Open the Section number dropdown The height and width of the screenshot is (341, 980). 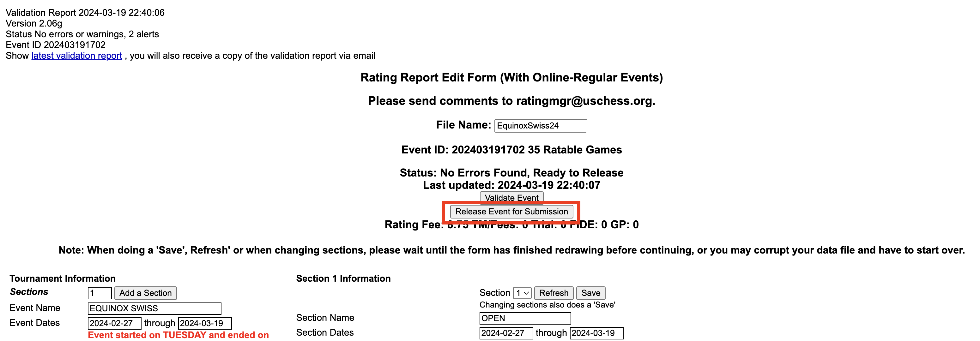click(x=522, y=293)
